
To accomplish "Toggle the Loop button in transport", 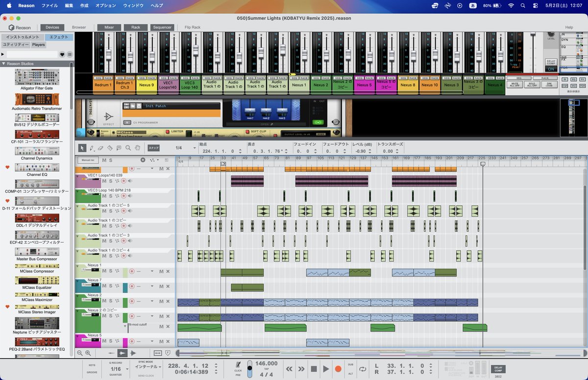I will [363, 369].
